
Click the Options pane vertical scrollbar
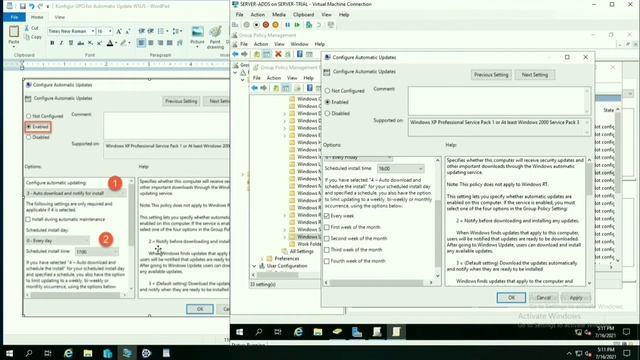[x=438, y=218]
